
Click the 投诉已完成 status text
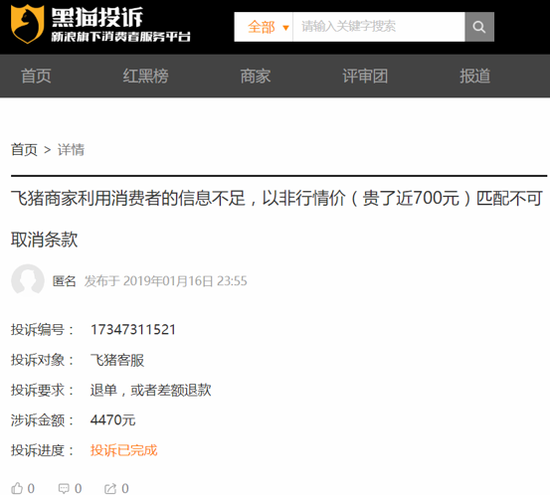[124, 450]
